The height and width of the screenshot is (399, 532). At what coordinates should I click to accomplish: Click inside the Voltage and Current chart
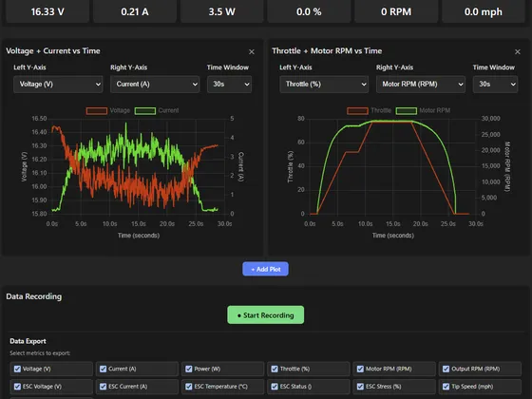[x=139, y=166]
